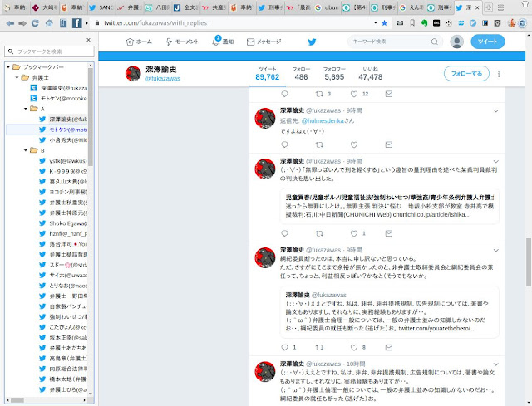Reply to the ですよねぇ tweet

[x=284, y=144]
